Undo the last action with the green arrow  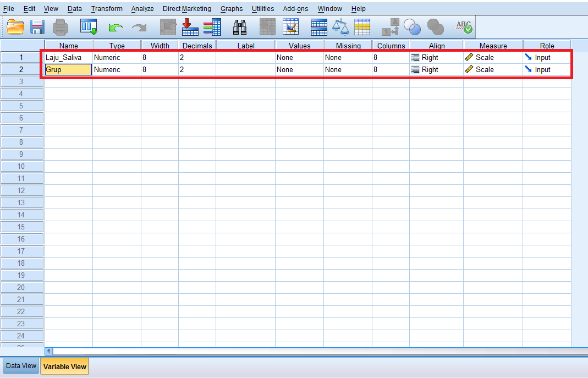116,27
